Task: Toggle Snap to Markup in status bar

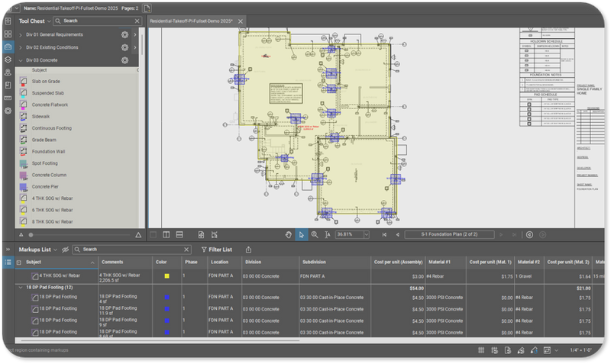Action: [x=521, y=350]
